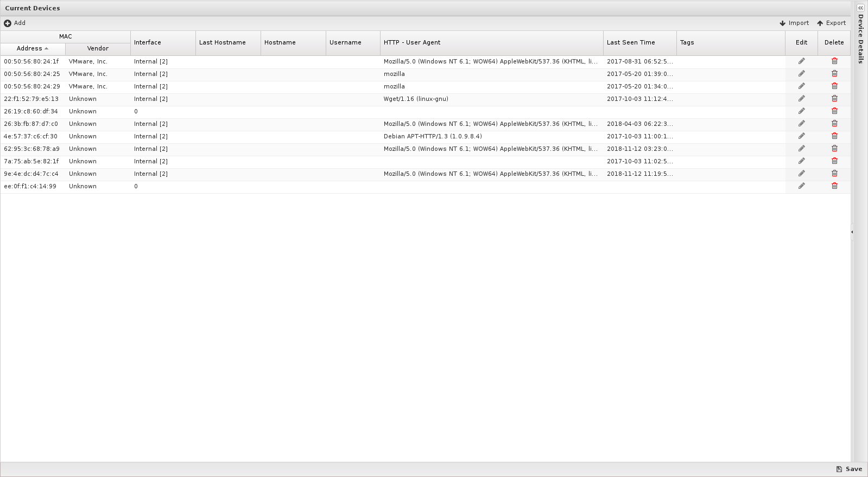
Task: Edit device ee:0f:f1:c4:14:99 with pencil icon
Action: point(801,186)
